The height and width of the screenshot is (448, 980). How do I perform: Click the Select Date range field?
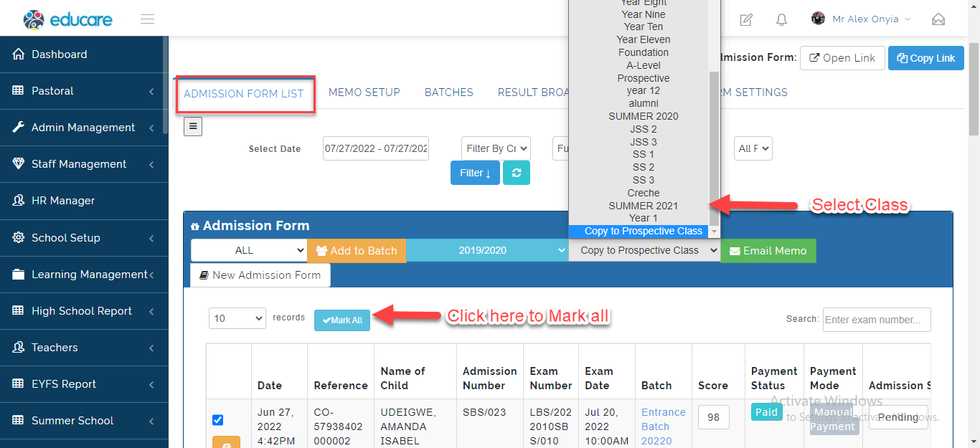376,148
